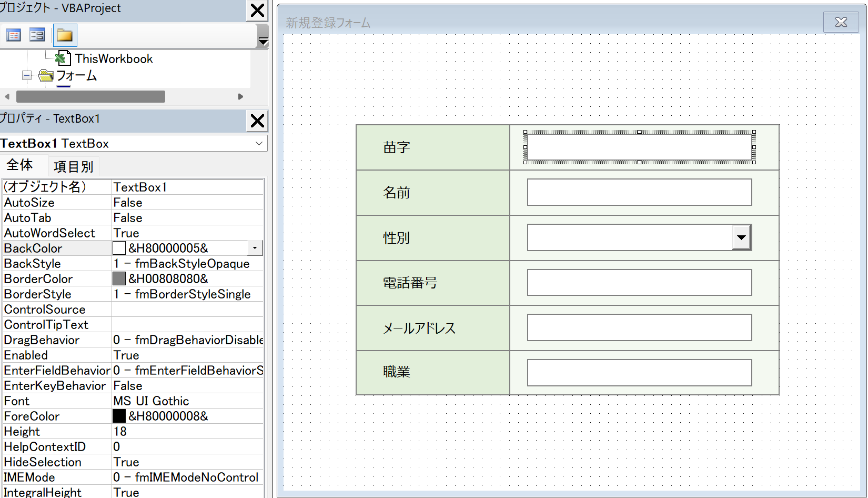Collapse the フォーム folder node

(26, 76)
